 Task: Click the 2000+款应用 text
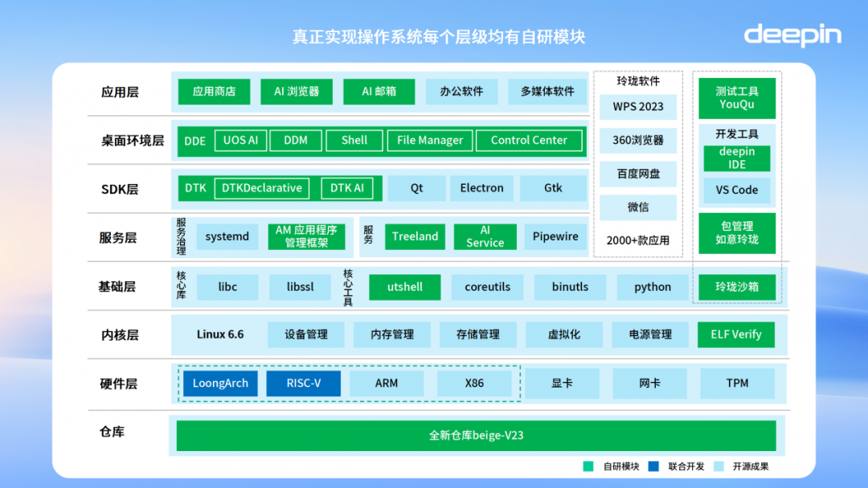[637, 241]
